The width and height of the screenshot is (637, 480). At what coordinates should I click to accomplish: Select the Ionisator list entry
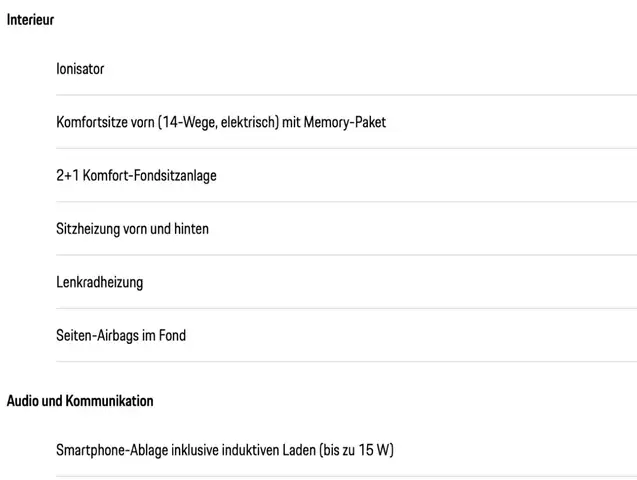pos(80,69)
